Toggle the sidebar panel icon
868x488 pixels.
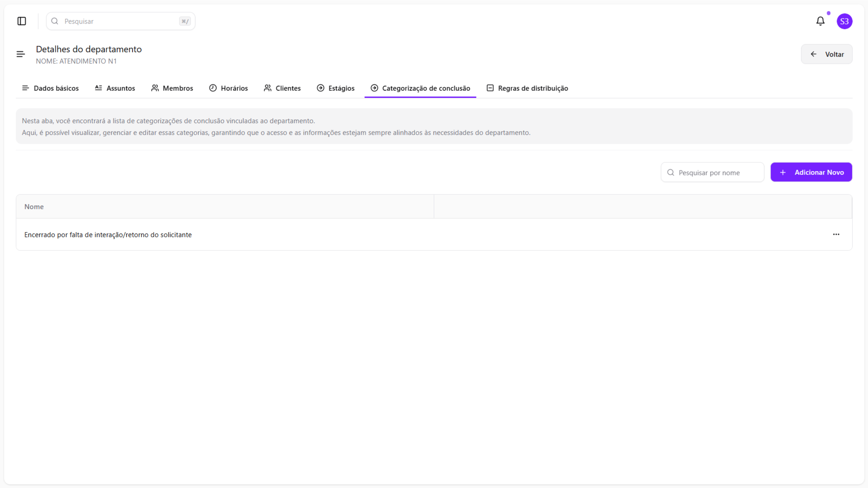pyautogui.click(x=22, y=21)
